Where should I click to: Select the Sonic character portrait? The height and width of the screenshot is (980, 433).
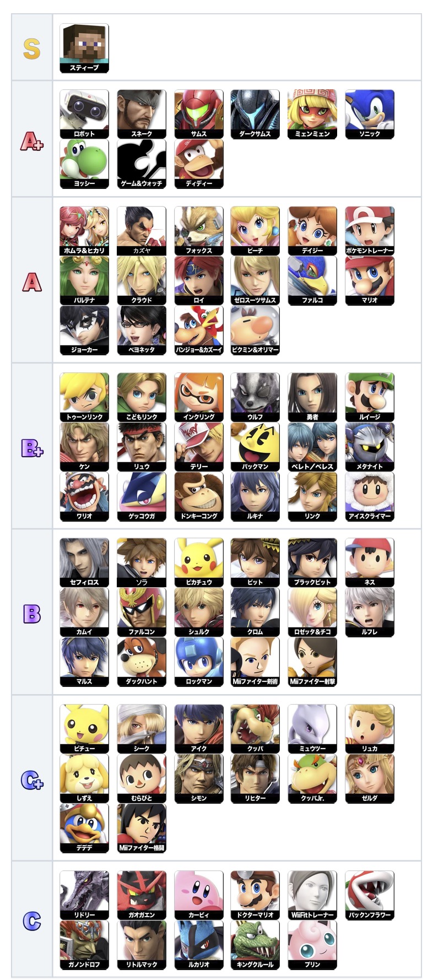pos(369,114)
